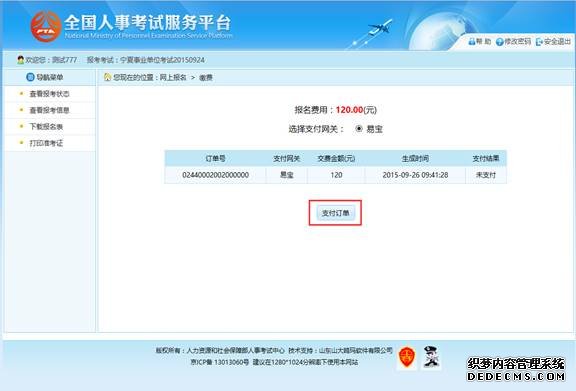Open 查看报考状态 in the navigation menu
This screenshot has height=391, width=576.
coord(50,94)
